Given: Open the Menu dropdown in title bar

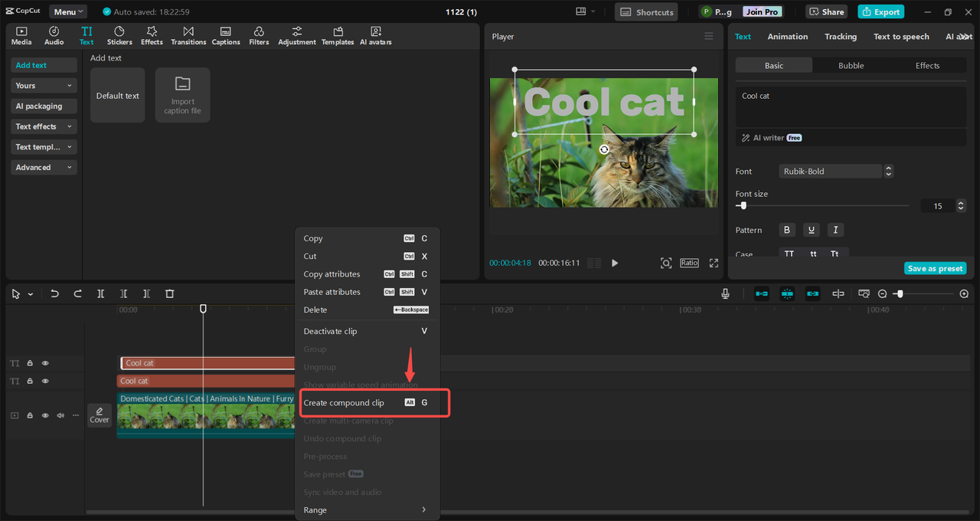Looking at the screenshot, I should pyautogui.click(x=68, y=11).
